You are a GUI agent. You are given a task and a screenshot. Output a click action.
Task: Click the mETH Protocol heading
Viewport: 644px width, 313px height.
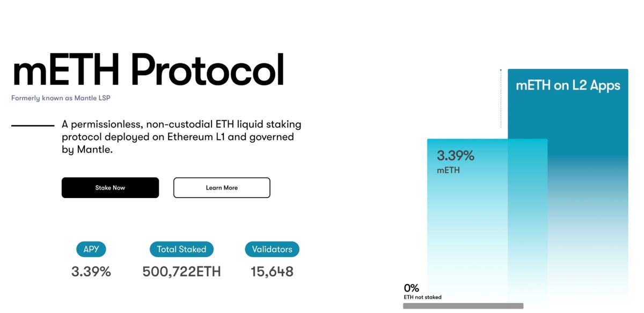click(148, 70)
